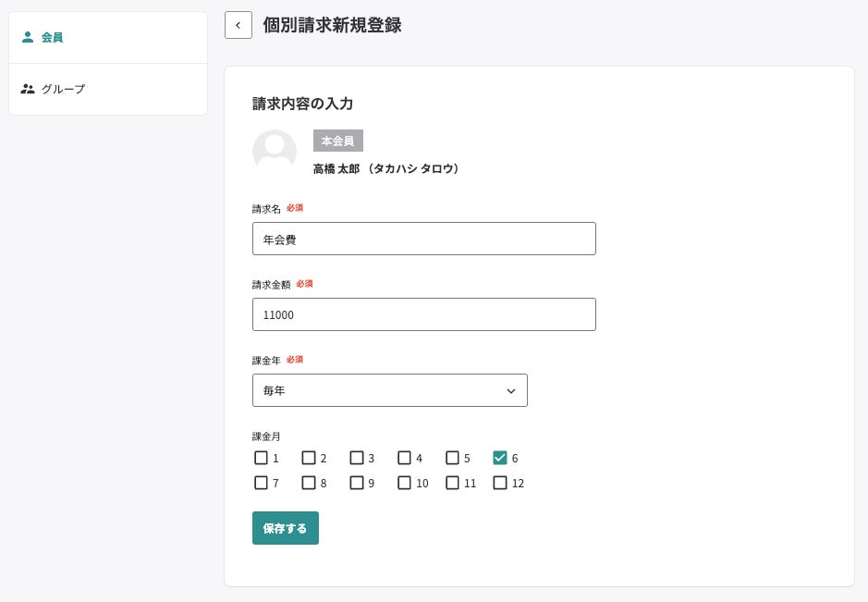Check the month 7 checkbox
Screen dimensions: 868x602
pos(261,483)
